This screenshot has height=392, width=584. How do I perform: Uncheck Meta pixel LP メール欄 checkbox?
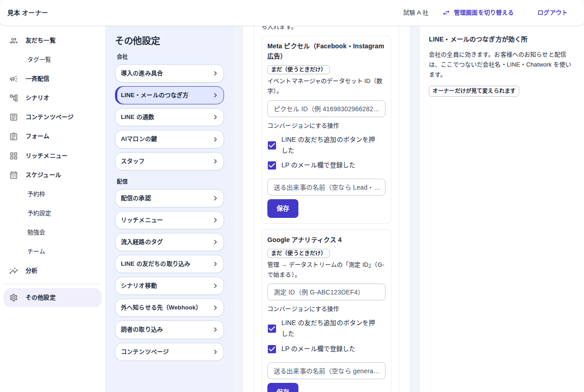point(272,165)
